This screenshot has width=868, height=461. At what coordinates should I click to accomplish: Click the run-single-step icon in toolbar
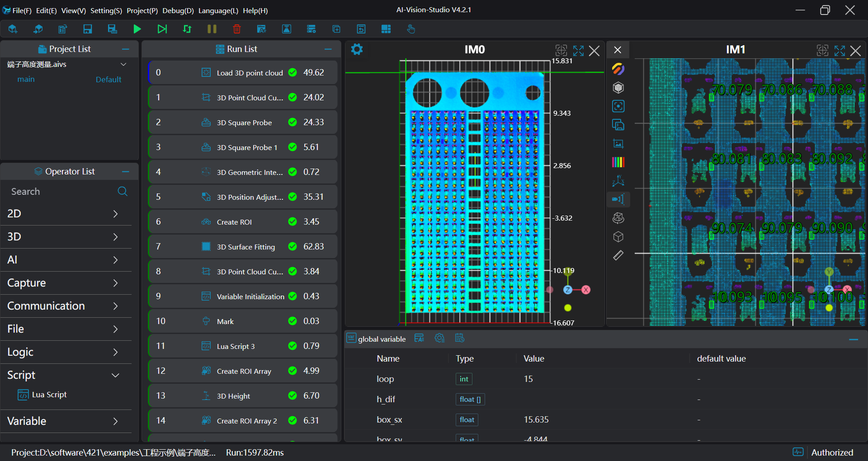click(162, 29)
